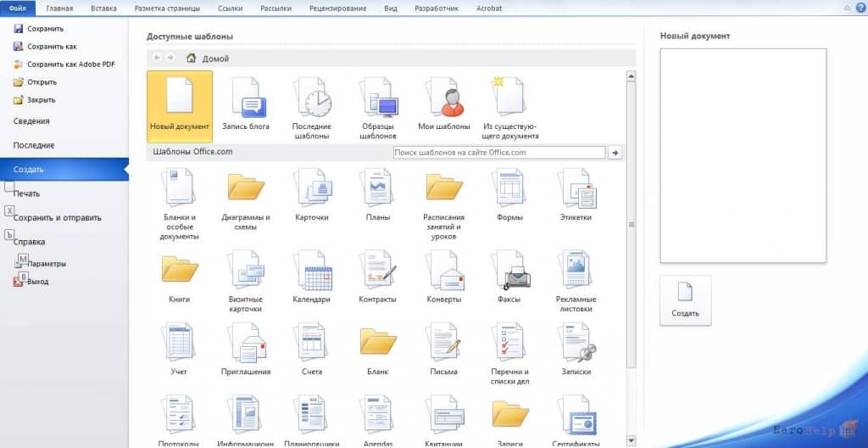Screen dimensions: 868x448
Task: Click the Создать button under preview
Action: coord(685,300)
